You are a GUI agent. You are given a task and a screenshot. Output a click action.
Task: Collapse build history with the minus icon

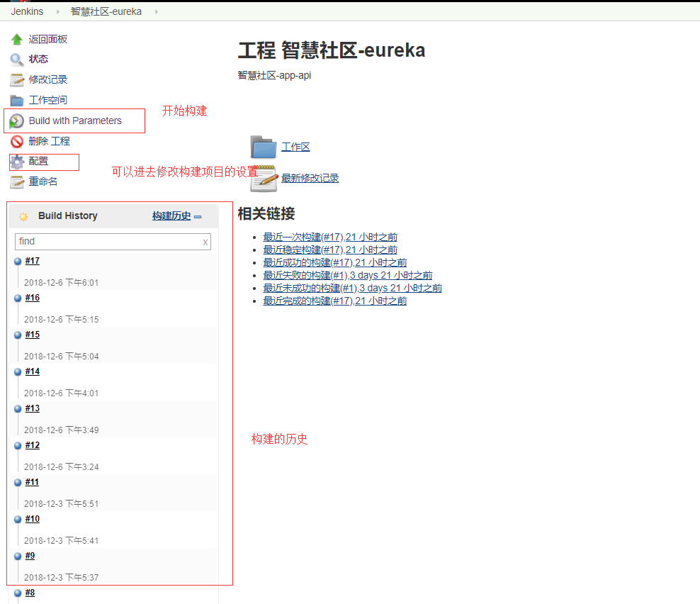pos(198,217)
